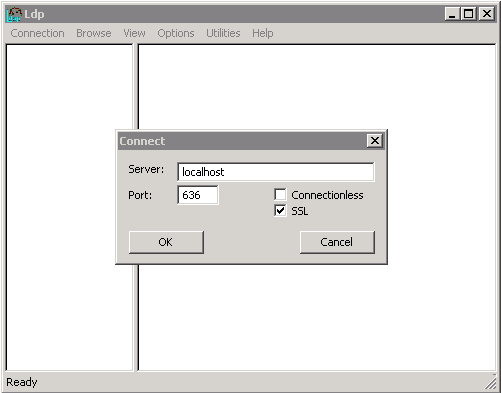Open the Connection menu

(37, 33)
